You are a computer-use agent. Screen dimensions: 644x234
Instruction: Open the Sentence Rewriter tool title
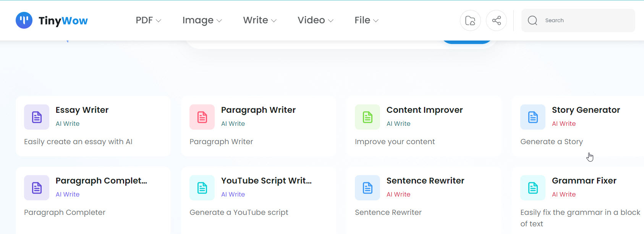tap(425, 180)
